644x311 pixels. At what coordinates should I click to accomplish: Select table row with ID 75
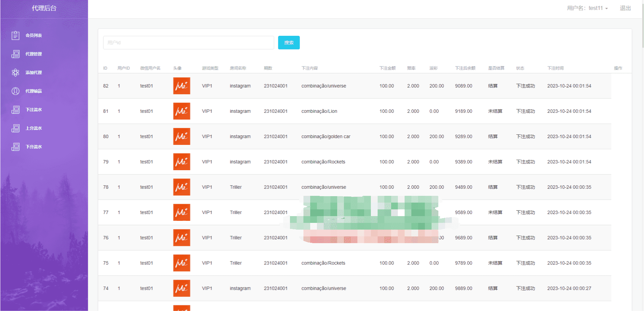(355, 263)
